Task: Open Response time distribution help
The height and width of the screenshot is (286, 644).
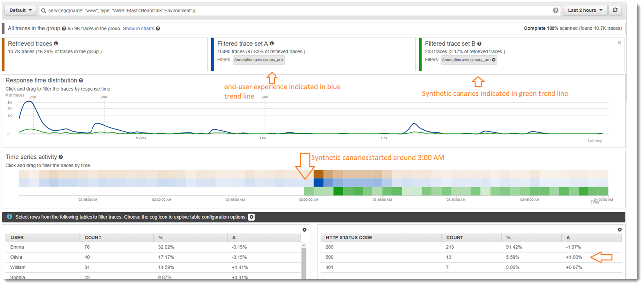Action: [x=81, y=80]
